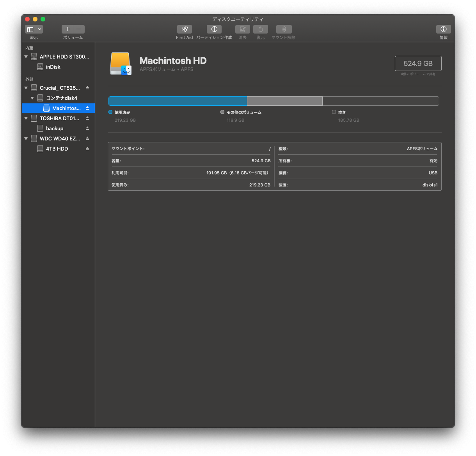Select the APPLE HDD ST300 drive

pos(59,57)
